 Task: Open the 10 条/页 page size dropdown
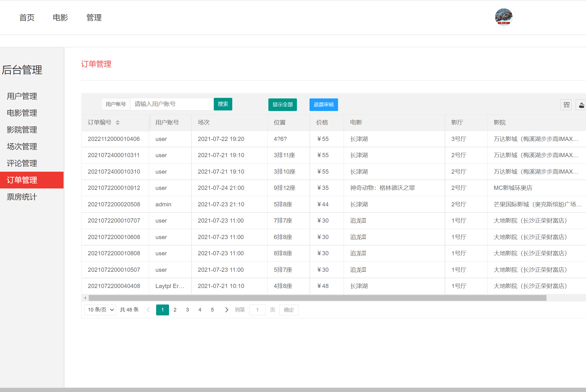pos(100,310)
